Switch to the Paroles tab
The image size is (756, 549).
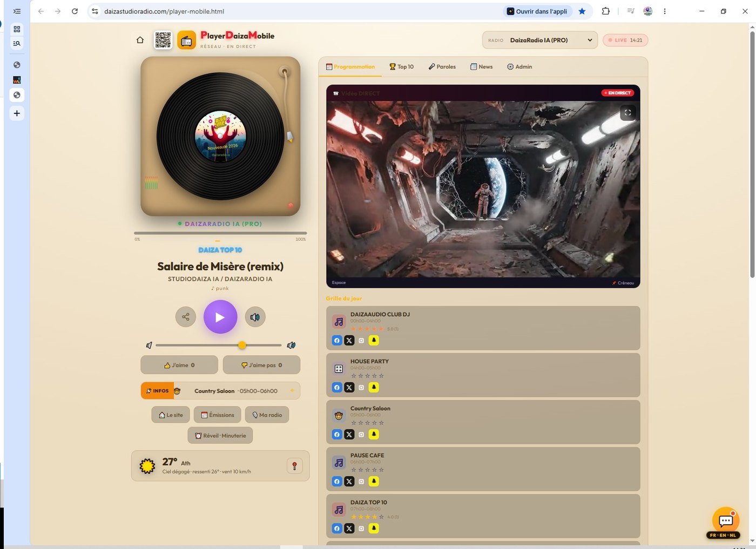coord(442,67)
